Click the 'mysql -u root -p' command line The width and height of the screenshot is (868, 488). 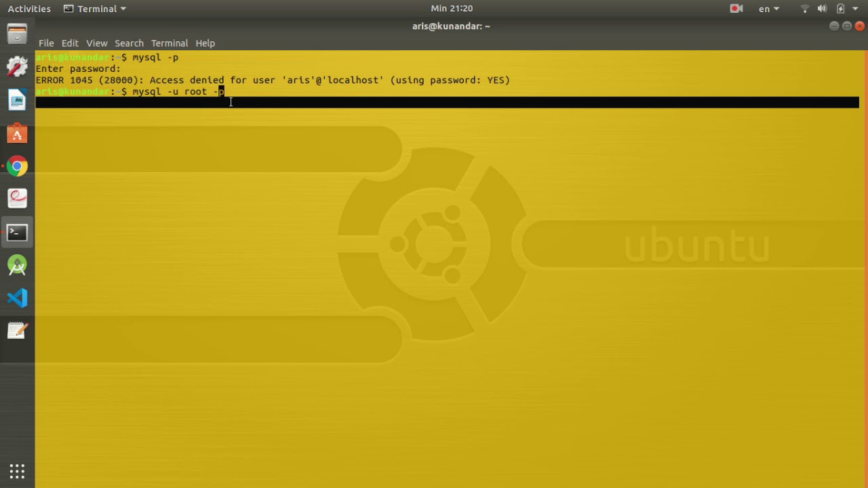tap(178, 91)
